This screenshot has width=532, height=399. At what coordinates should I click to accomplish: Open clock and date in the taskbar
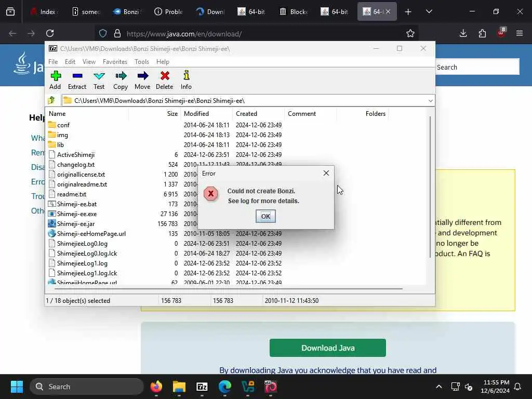click(x=495, y=387)
